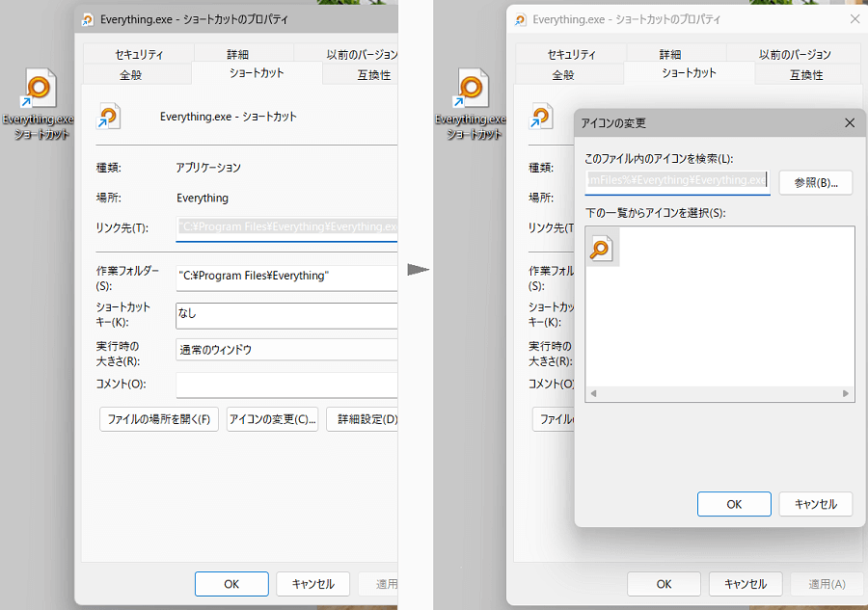Pick the magnifier icon in the icon list

click(601, 248)
